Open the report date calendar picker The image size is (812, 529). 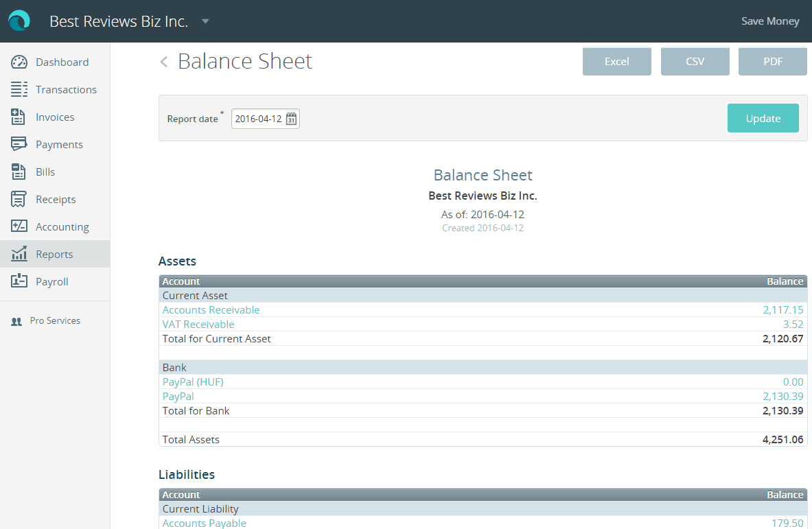[292, 118]
